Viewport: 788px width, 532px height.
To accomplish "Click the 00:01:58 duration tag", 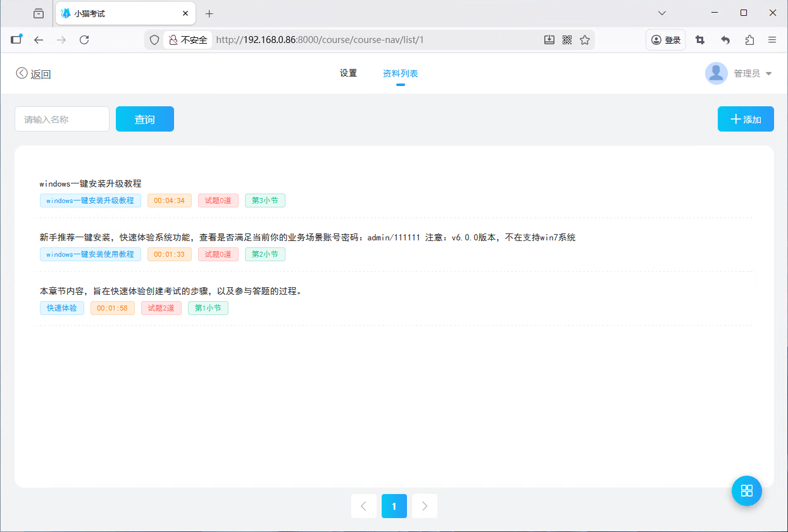I will 113,308.
